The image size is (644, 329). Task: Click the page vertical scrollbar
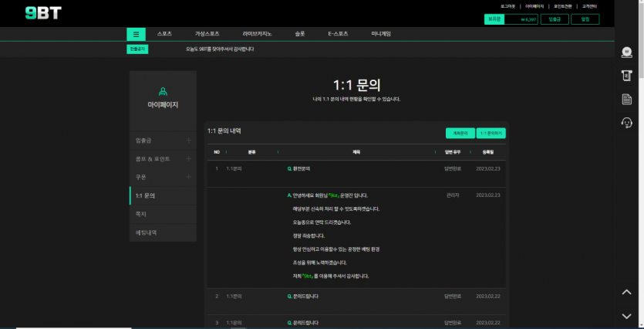coord(640,46)
